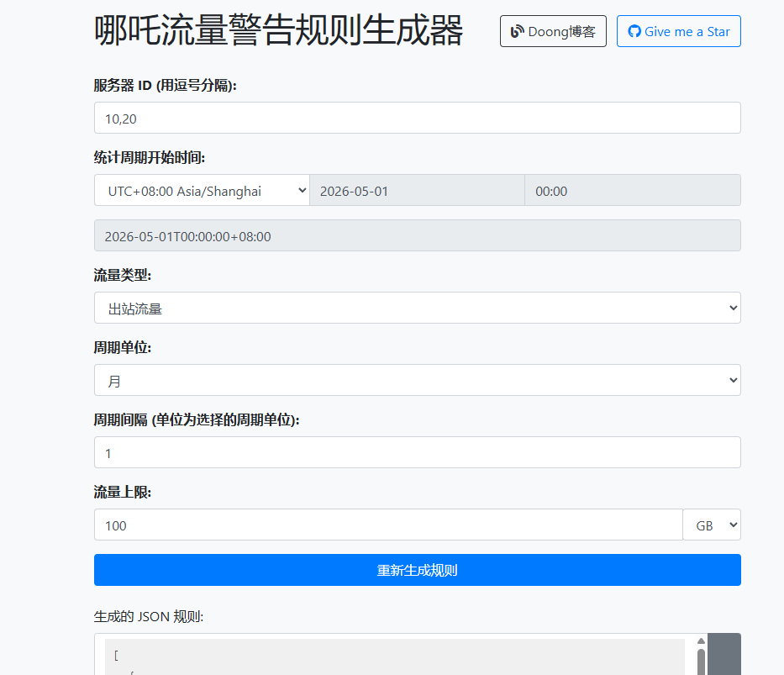Click the gray button right of JSON output
The height and width of the screenshot is (675, 784).
point(724,654)
